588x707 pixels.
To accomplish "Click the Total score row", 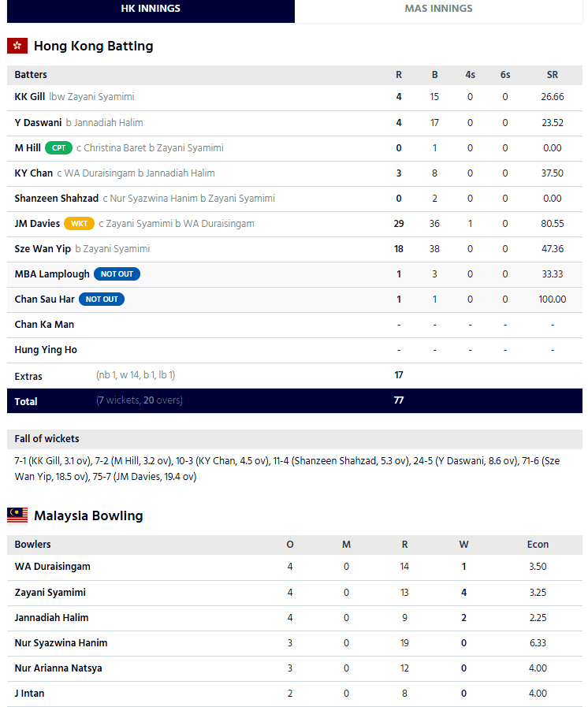I will [294, 400].
